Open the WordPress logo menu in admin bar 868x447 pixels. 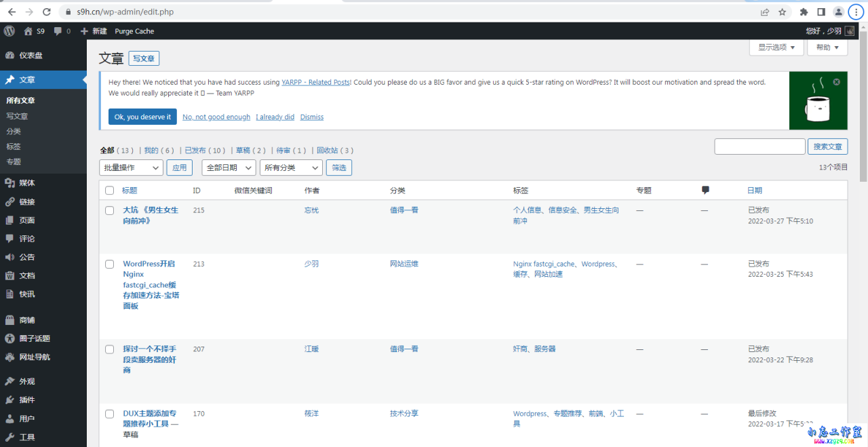tap(9, 31)
